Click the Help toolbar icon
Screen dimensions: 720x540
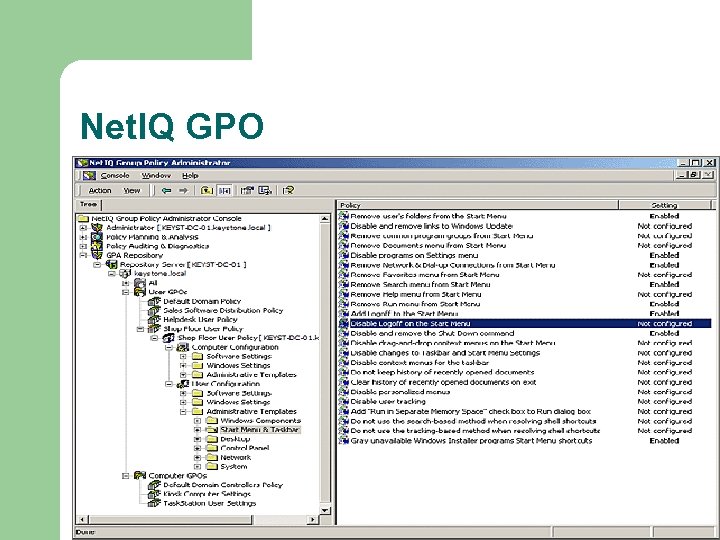(x=288, y=191)
